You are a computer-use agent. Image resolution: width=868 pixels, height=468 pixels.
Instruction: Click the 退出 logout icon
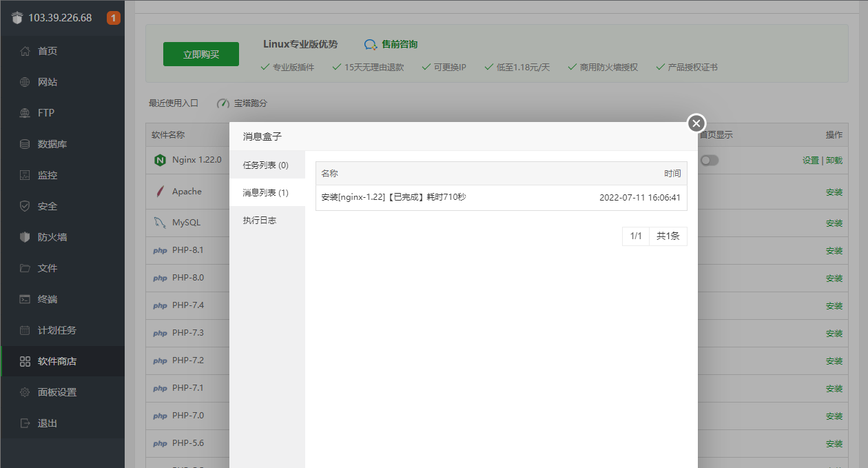(25, 423)
